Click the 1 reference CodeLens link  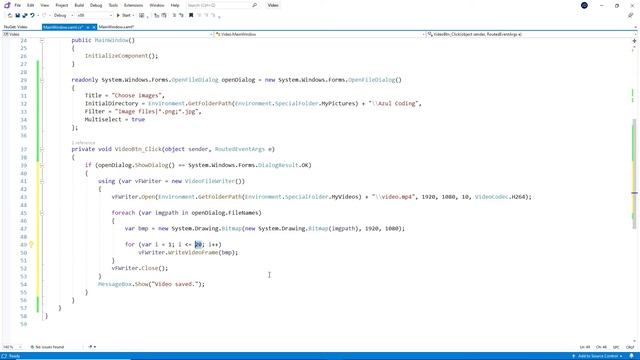click(x=83, y=143)
